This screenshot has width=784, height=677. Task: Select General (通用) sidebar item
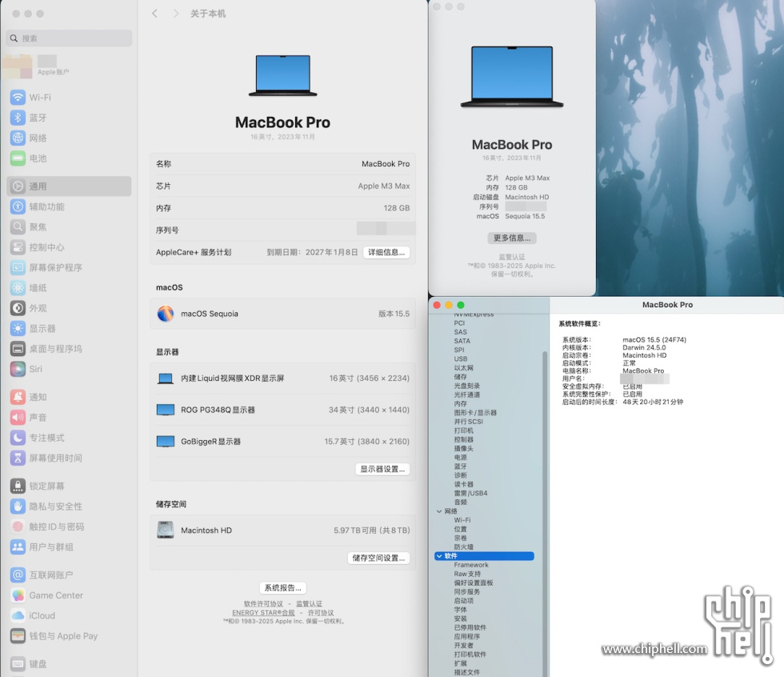(69, 186)
